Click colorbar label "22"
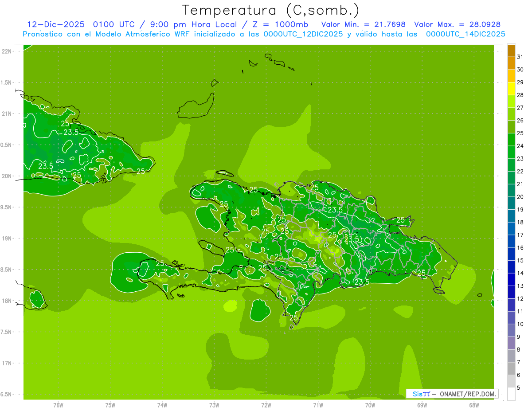The image size is (532, 411). point(520,171)
